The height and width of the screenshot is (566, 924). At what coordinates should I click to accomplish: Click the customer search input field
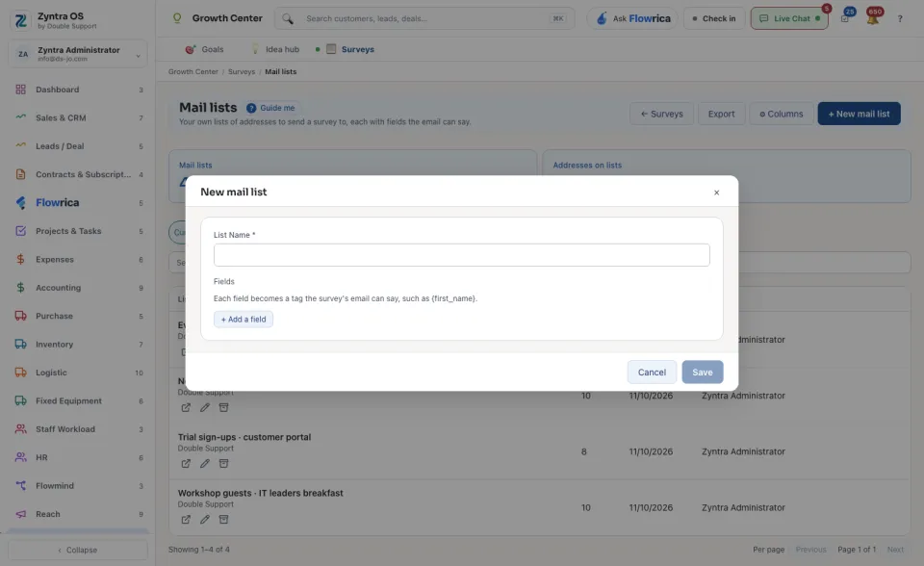[424, 19]
